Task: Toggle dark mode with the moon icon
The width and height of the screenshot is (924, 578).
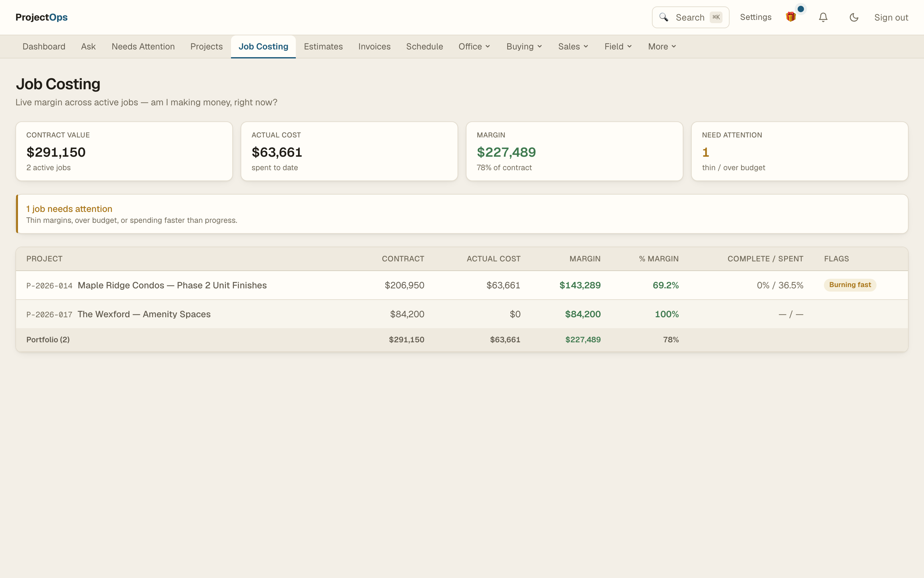Action: click(854, 17)
